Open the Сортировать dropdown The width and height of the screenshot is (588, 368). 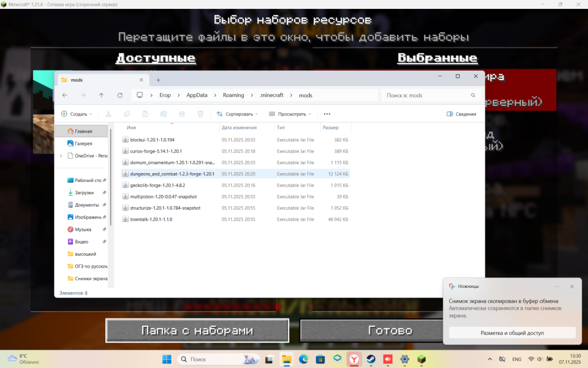(x=238, y=114)
